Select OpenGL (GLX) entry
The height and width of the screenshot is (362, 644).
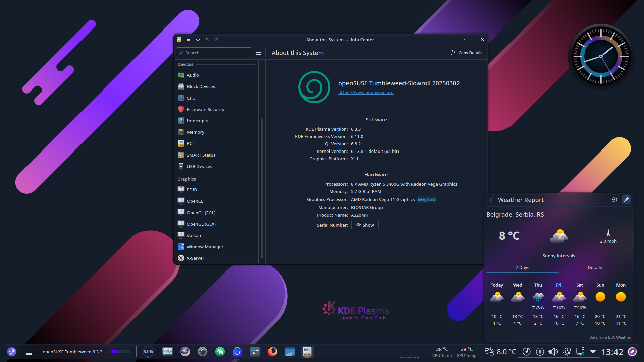[x=216, y=224]
